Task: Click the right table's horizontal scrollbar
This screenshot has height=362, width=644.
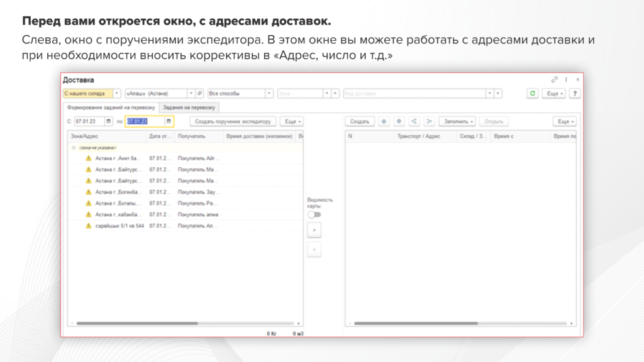Action: point(416,324)
